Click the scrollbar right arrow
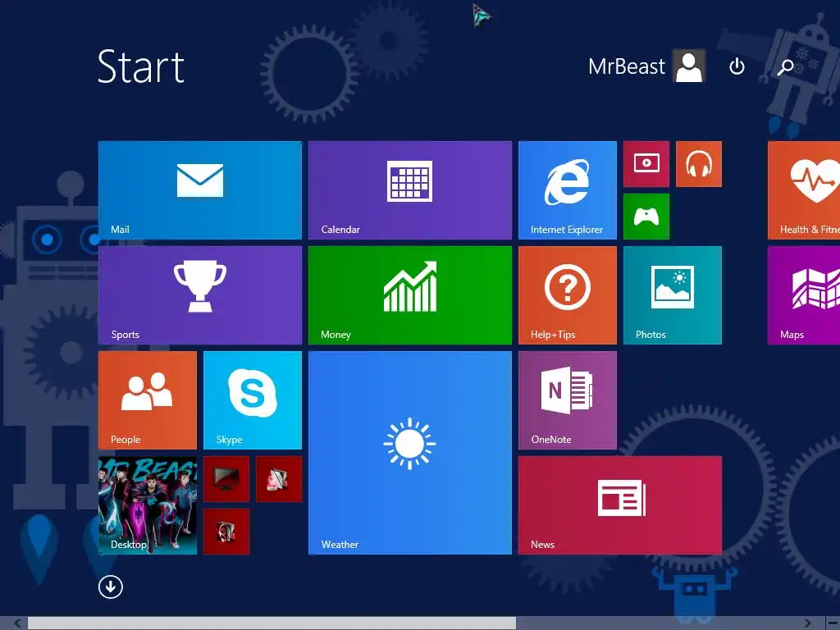The width and height of the screenshot is (840, 630). coord(808,623)
